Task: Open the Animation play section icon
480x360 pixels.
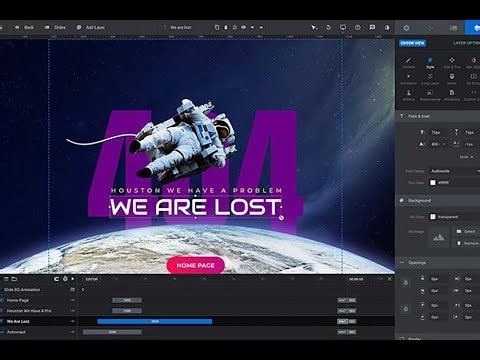Action: pyautogui.click(x=408, y=79)
